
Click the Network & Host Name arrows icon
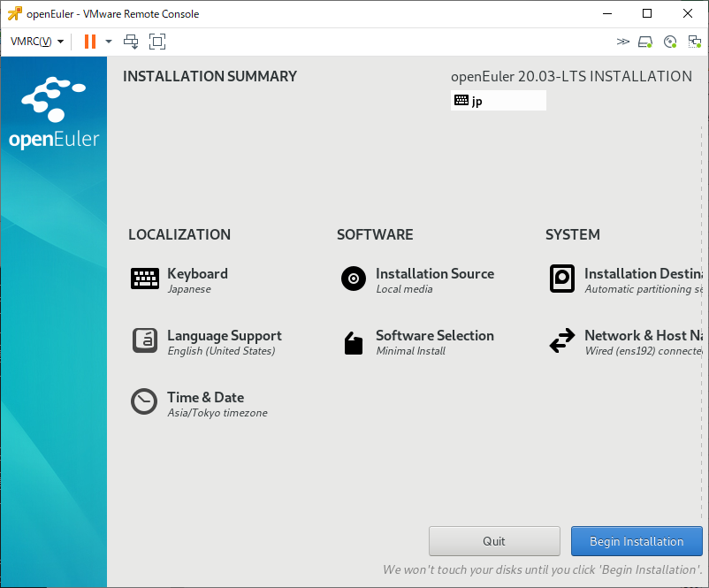562,340
